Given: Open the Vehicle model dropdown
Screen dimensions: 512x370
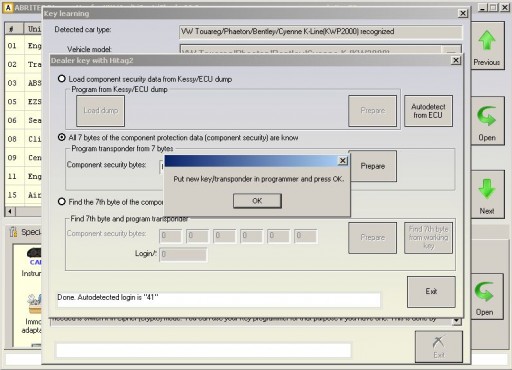Looking at the screenshot, I should coord(451,50).
